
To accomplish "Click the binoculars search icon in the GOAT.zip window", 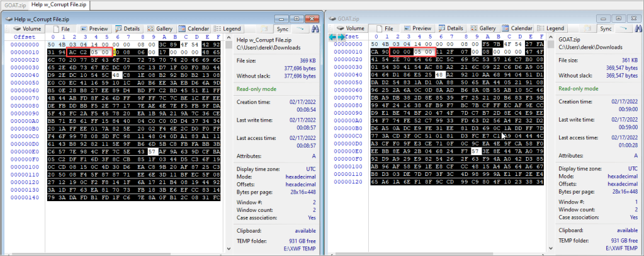I will (x=635, y=28).
